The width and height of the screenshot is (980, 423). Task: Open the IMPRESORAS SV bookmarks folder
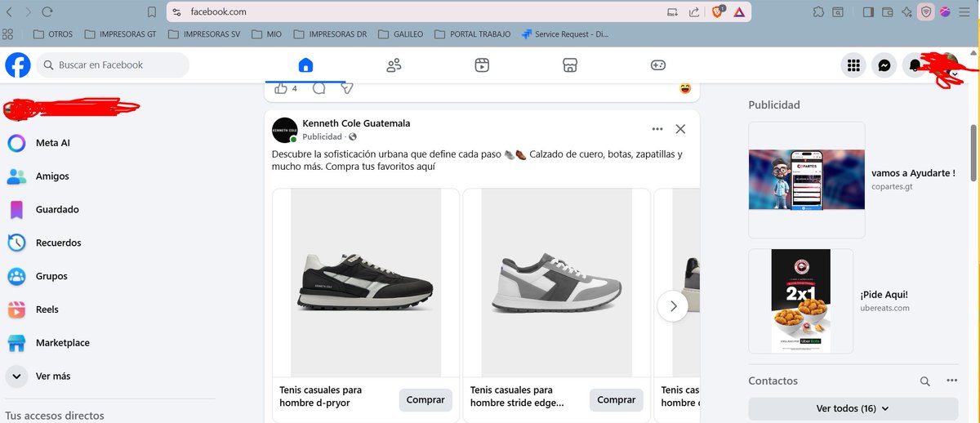203,34
